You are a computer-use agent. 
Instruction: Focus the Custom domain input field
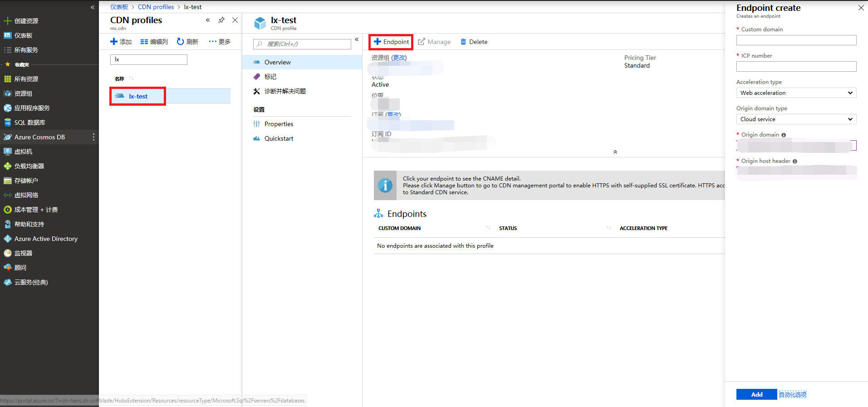796,40
